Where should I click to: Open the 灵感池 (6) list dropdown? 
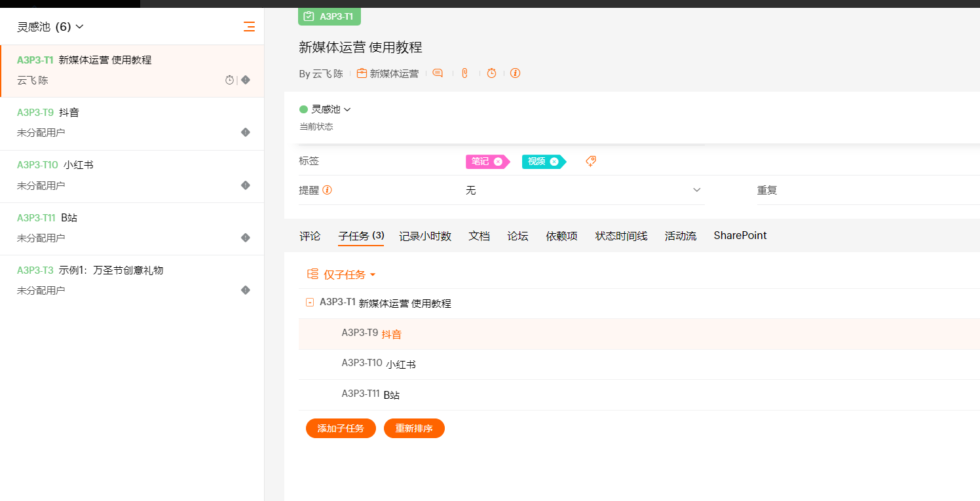50,27
